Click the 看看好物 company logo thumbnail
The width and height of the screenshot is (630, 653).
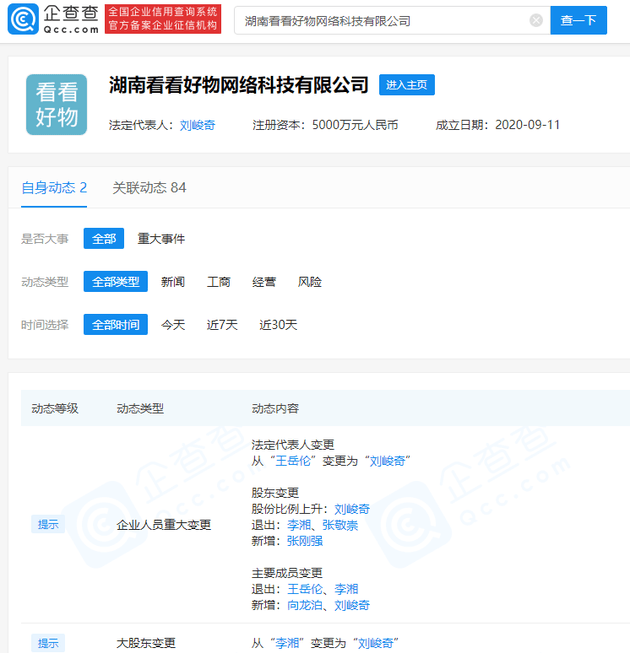coord(57,105)
